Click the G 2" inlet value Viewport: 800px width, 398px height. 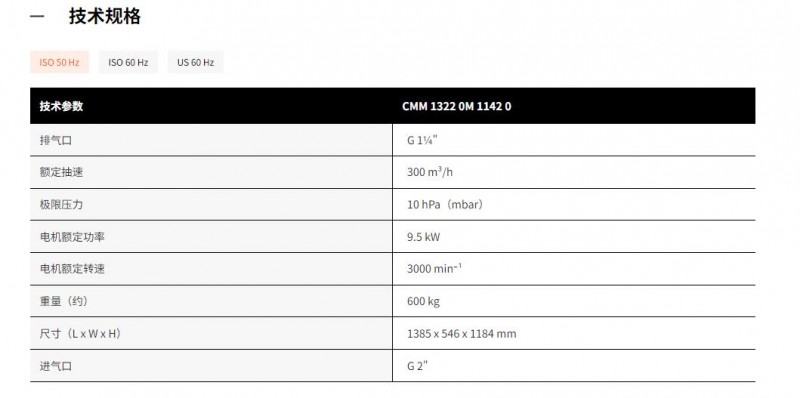point(417,366)
